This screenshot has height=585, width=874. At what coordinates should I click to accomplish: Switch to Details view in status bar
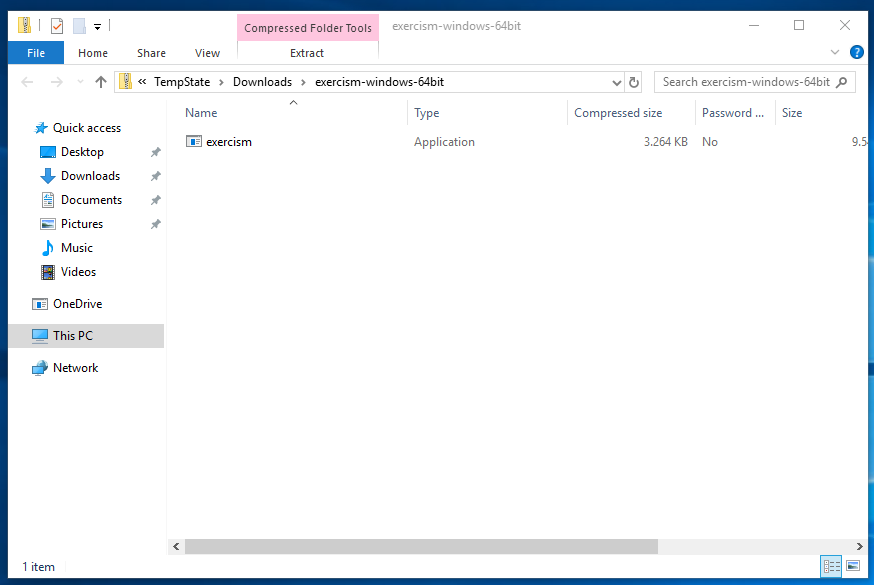coord(831,567)
